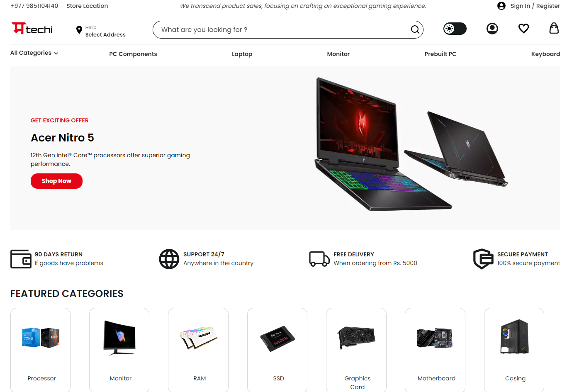Screen dimensions: 567x392
Task: Click the account icon beside Sign In
Action: tap(501, 6)
